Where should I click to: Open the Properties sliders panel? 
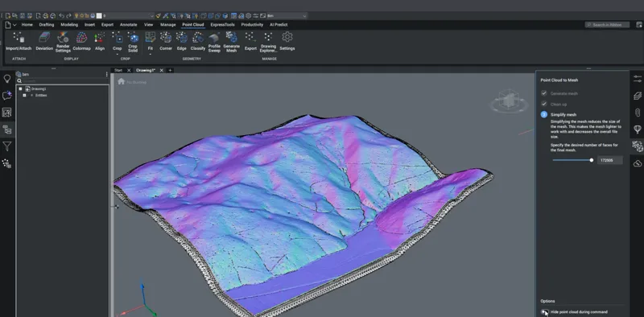[638, 78]
